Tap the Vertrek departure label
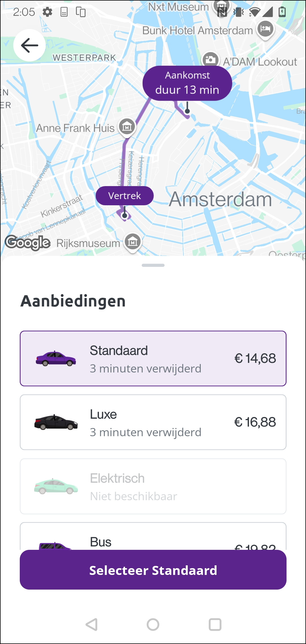The image size is (306, 644). [124, 196]
